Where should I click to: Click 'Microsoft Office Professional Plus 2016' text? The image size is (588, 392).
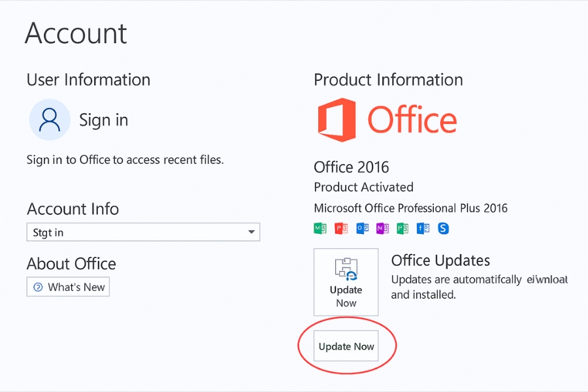pos(410,208)
